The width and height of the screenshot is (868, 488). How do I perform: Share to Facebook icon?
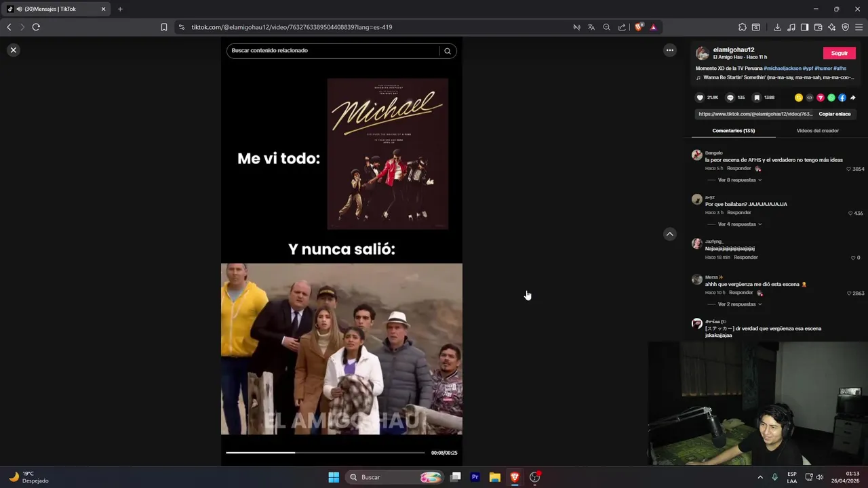click(x=842, y=98)
